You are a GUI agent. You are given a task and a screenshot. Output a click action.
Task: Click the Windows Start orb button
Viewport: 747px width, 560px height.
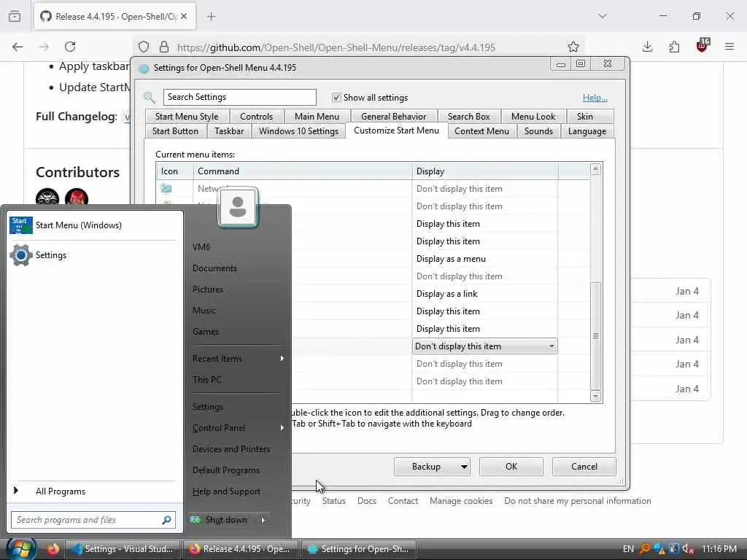(x=20, y=549)
